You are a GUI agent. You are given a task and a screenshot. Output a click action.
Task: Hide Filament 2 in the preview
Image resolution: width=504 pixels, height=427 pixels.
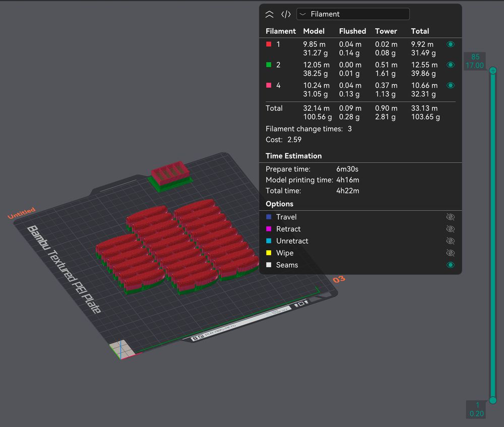(450, 65)
